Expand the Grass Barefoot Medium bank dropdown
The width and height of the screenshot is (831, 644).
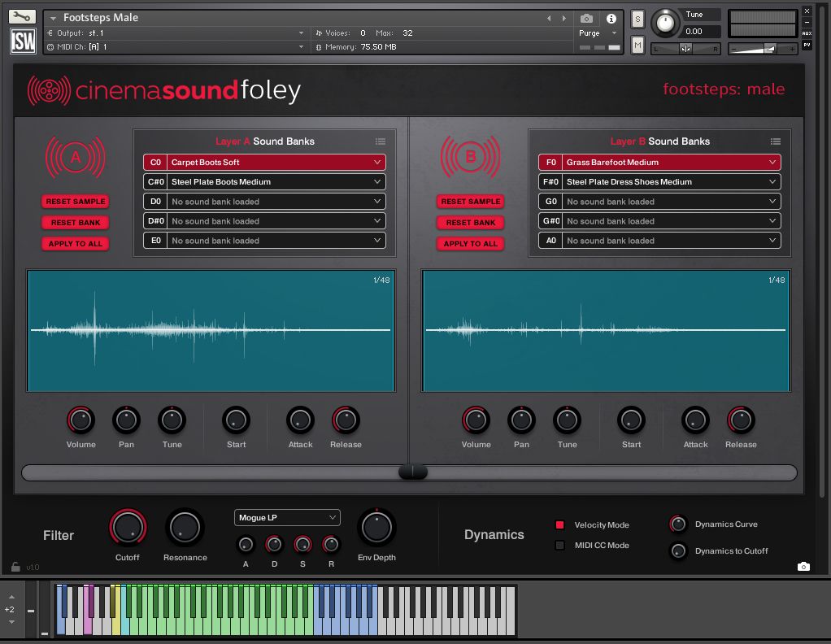point(772,163)
